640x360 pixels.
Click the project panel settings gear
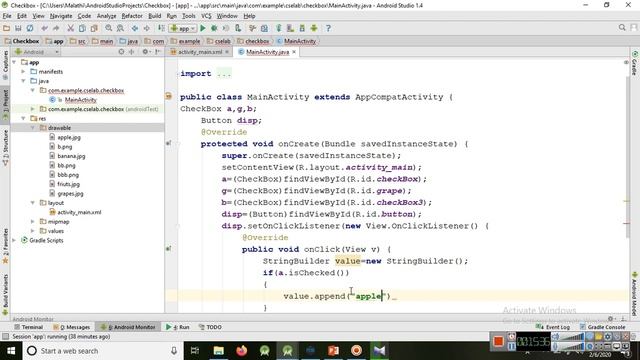pos(145,52)
